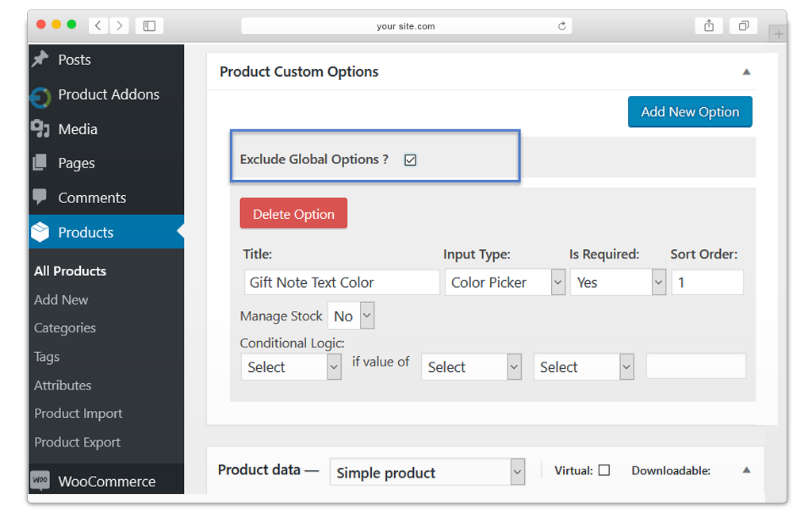Click the Comments speech bubble icon

[x=40, y=197]
